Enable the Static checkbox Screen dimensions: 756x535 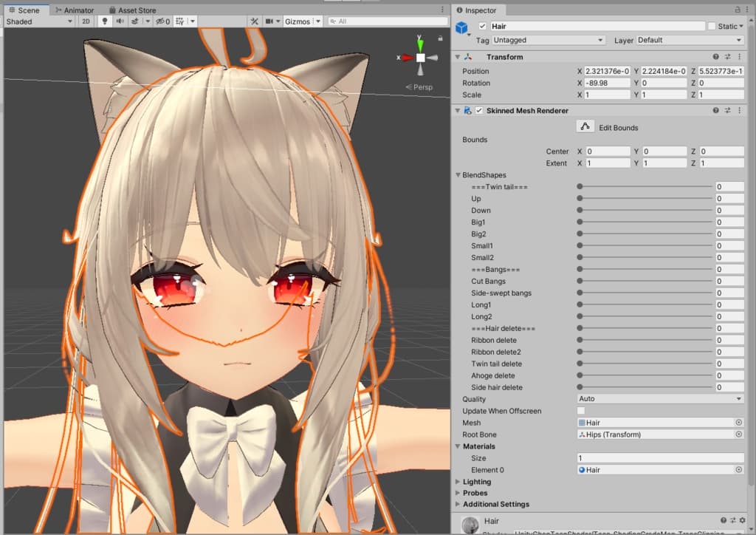(712, 26)
